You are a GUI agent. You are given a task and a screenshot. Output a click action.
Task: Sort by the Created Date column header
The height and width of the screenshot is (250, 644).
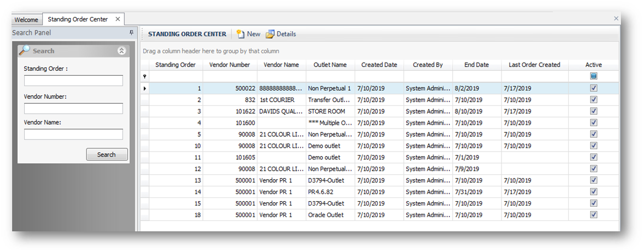tap(379, 65)
